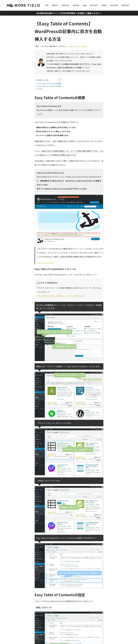The height and width of the screenshot is (644, 138).
Task: Click the bullet 'サイドバーに追尾する目次を設置できる'
Action: coord(52,135)
